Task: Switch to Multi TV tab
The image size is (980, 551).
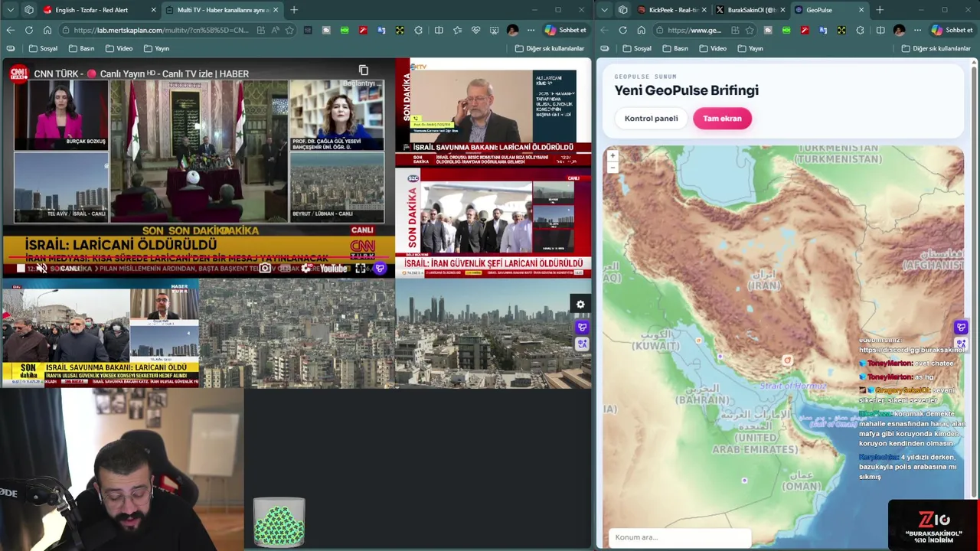Action: point(222,10)
